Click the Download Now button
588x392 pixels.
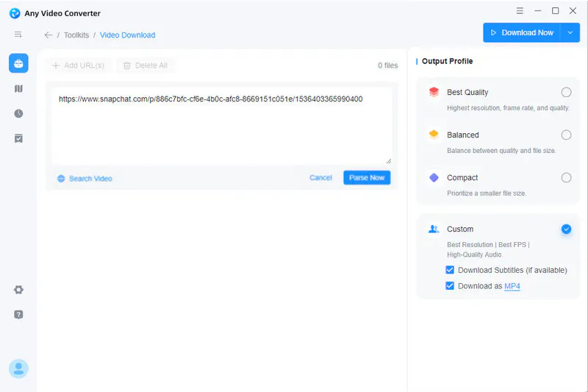pyautogui.click(x=522, y=32)
